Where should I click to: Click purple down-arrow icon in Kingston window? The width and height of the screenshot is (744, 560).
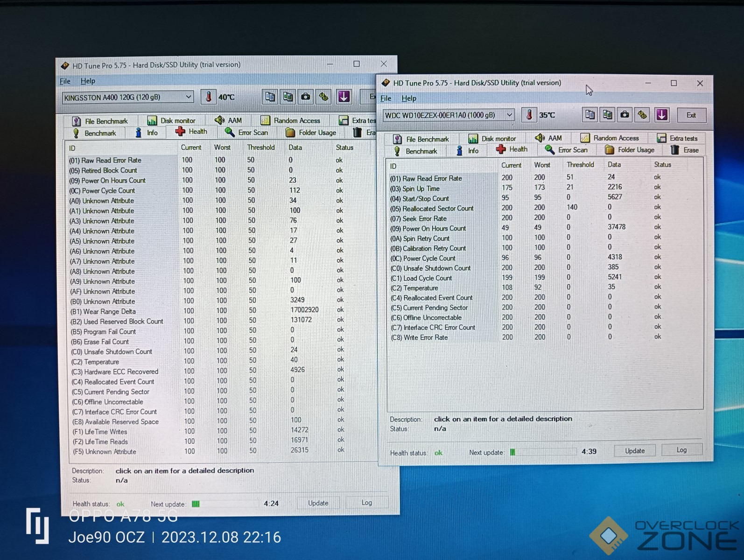(x=344, y=97)
